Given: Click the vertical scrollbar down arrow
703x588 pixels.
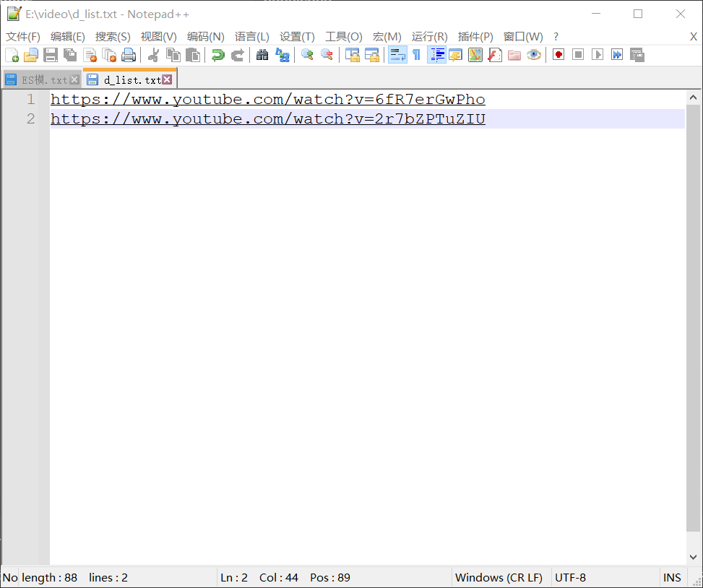Looking at the screenshot, I should (693, 557).
